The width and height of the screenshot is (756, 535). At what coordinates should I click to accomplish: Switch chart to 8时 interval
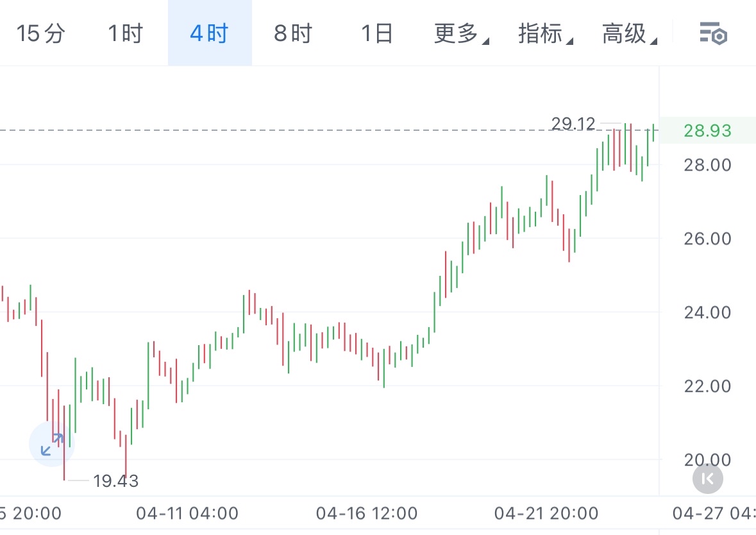293,33
